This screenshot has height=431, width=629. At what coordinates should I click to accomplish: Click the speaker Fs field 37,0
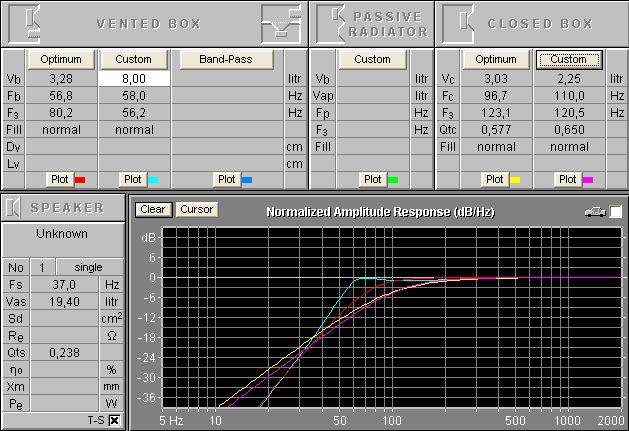64,285
